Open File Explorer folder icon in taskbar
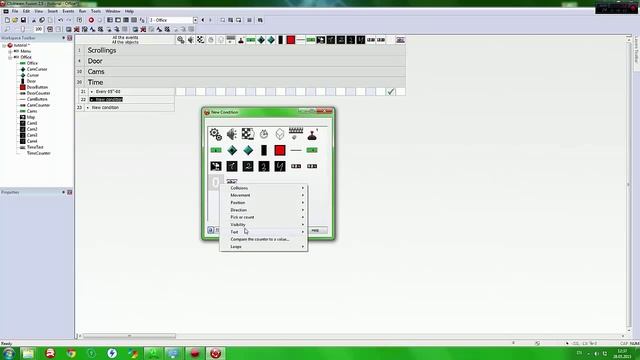 click(x=28, y=353)
